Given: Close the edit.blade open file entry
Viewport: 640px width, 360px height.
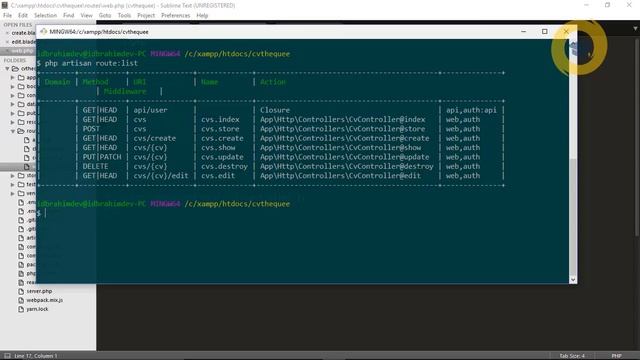Looking at the screenshot, I should pos(7,42).
